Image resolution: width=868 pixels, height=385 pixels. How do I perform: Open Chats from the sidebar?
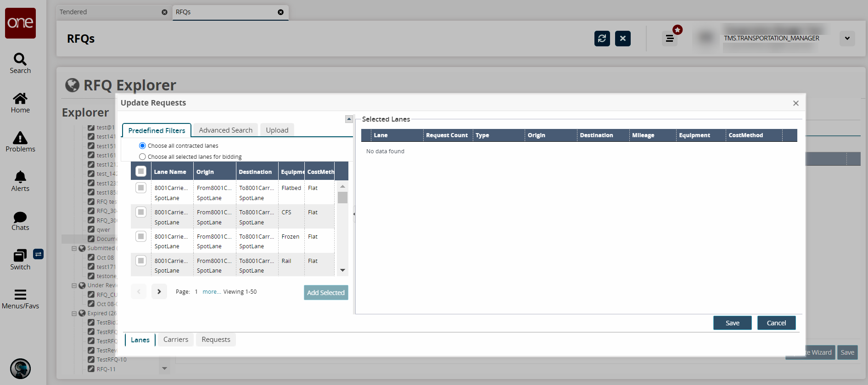click(20, 221)
